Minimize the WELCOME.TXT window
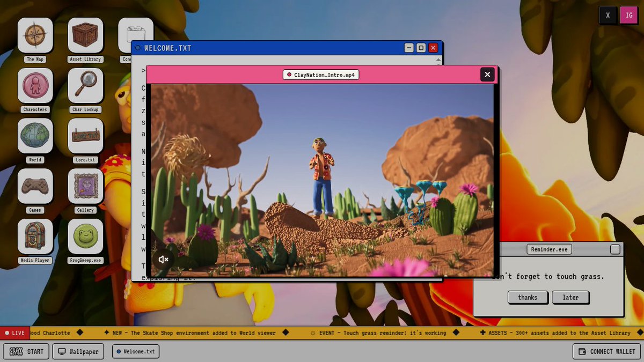 [409, 48]
